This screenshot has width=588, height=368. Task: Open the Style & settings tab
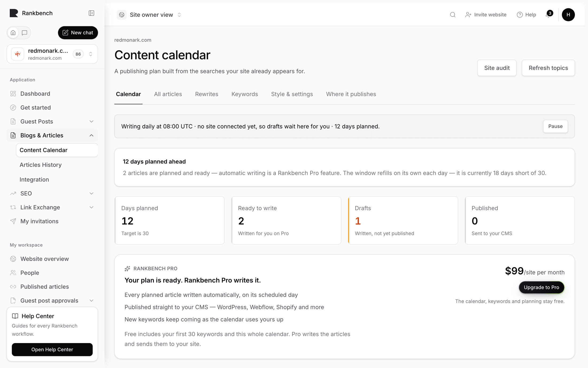pos(292,94)
